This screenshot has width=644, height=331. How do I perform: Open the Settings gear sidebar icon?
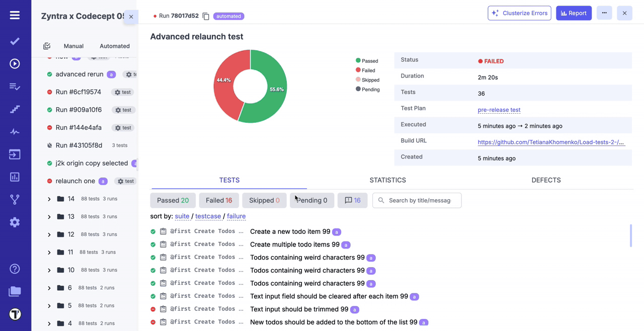pyautogui.click(x=15, y=222)
